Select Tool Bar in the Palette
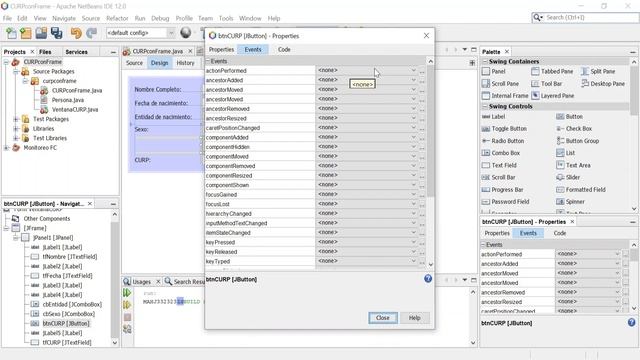Viewport: 640px width, 360px height. (x=547, y=84)
